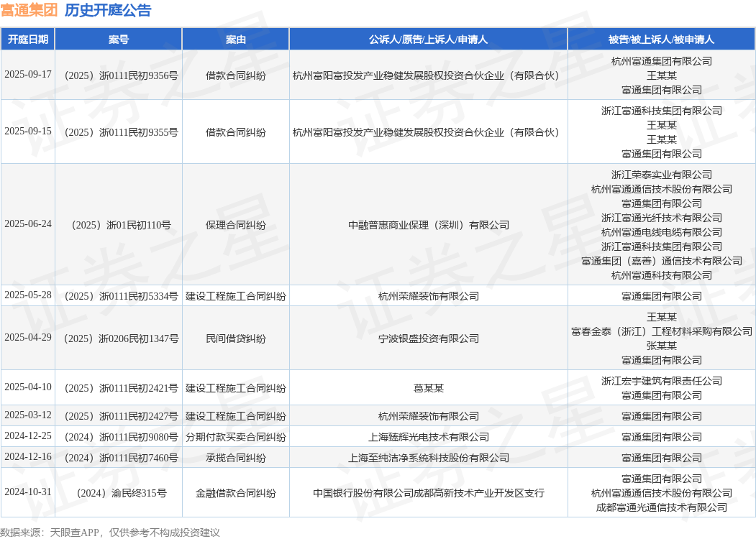
Task: Click date cell 2025-04-29
Action: 28,338
